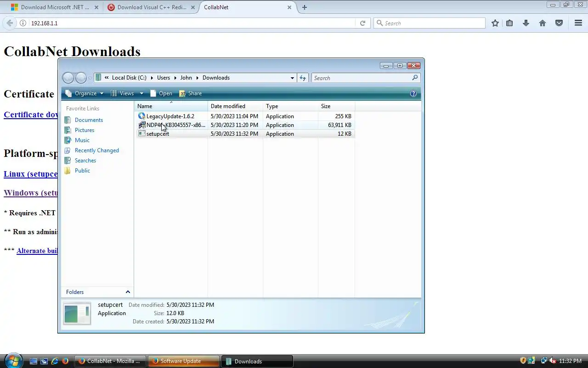
Task: Switch to CollabNet Mozilla taskbar button
Action: [x=110, y=361]
